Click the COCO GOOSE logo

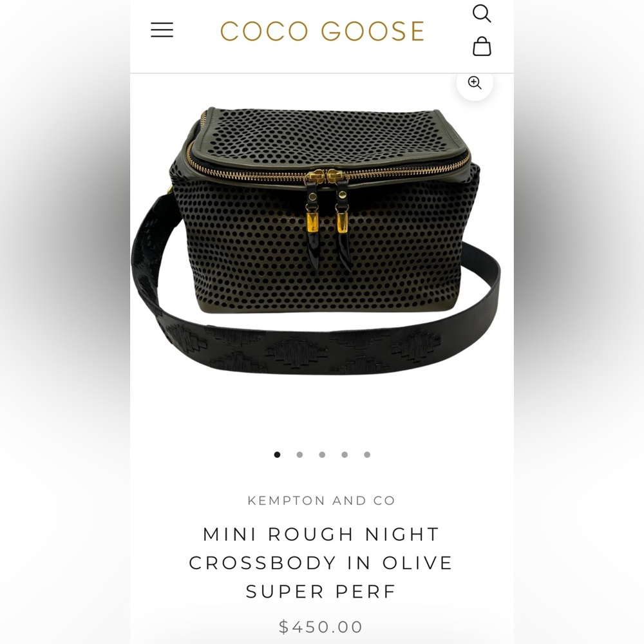pyautogui.click(x=322, y=31)
